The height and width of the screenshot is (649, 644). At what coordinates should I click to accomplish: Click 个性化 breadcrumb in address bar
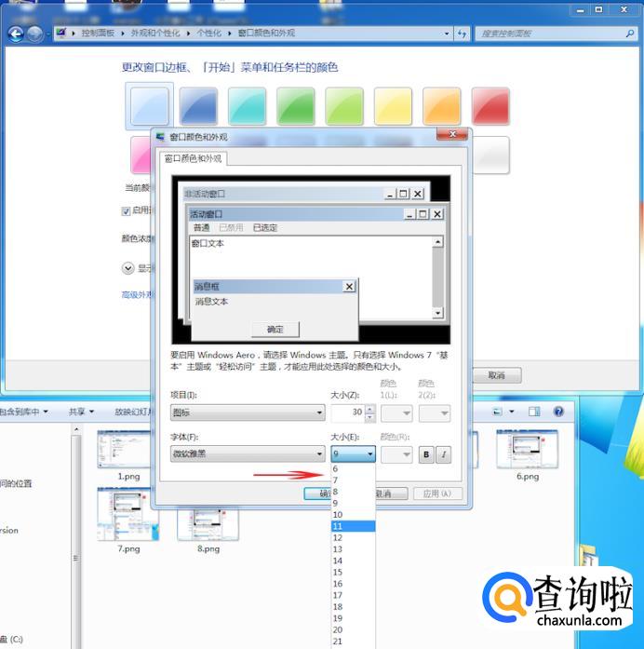click(x=208, y=34)
